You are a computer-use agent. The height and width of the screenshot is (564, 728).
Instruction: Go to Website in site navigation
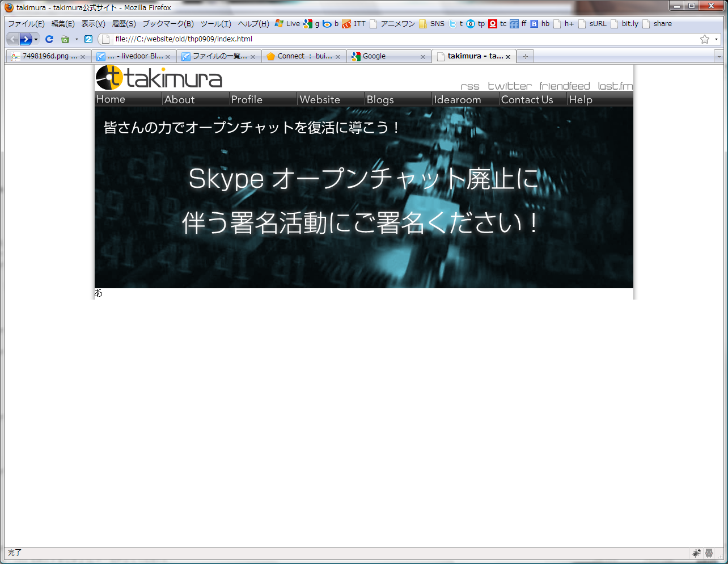tap(331, 99)
